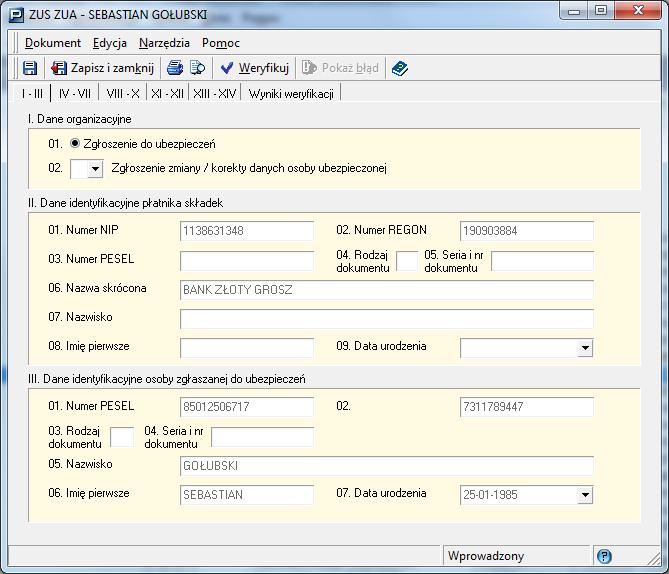Click the Numer NIP field
The width and height of the screenshot is (669, 574).
click(247, 231)
